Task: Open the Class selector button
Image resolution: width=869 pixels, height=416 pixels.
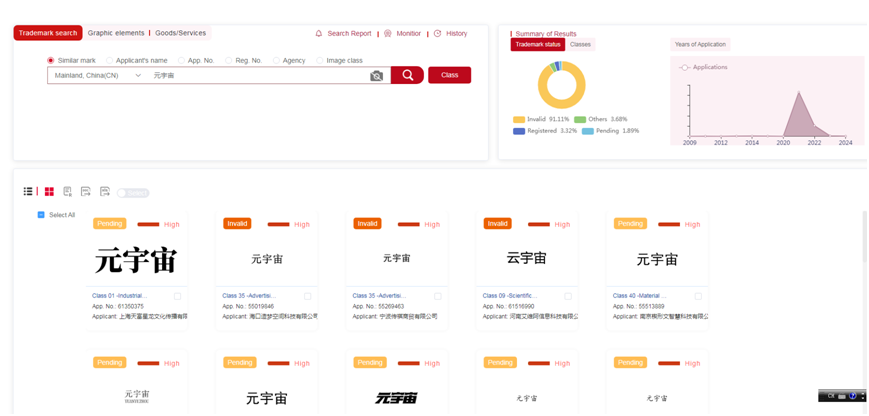Action: (x=449, y=75)
